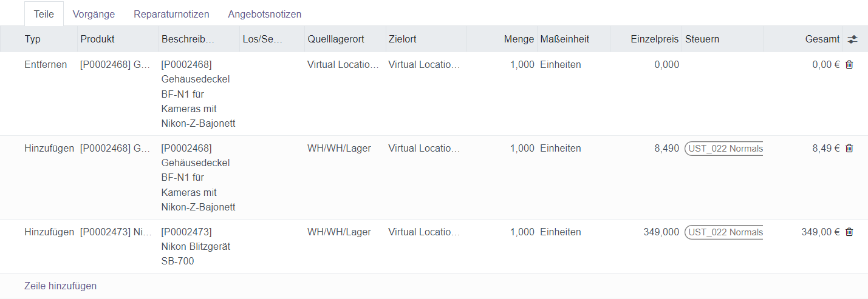Click the Einzelpreis 8,490 cell
The image size is (868, 299).
(x=666, y=148)
